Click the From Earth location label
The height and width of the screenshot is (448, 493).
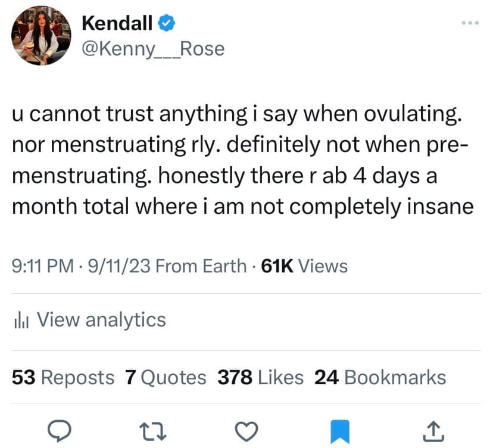tap(200, 266)
